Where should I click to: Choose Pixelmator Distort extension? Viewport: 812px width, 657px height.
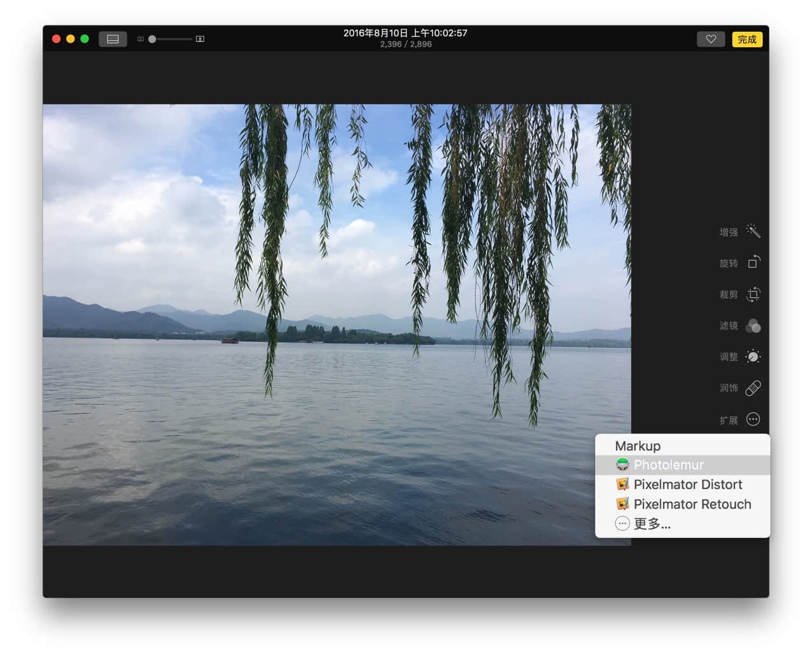tap(682, 484)
